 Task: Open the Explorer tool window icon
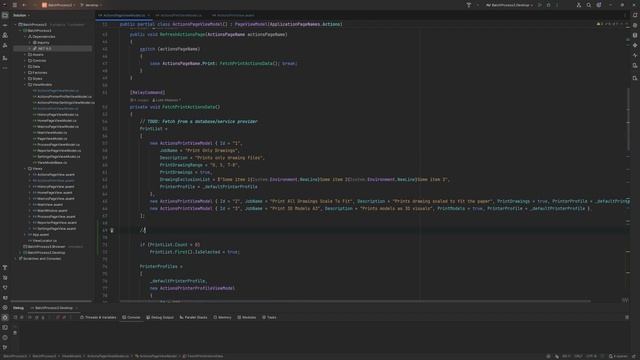[x=5, y=15]
